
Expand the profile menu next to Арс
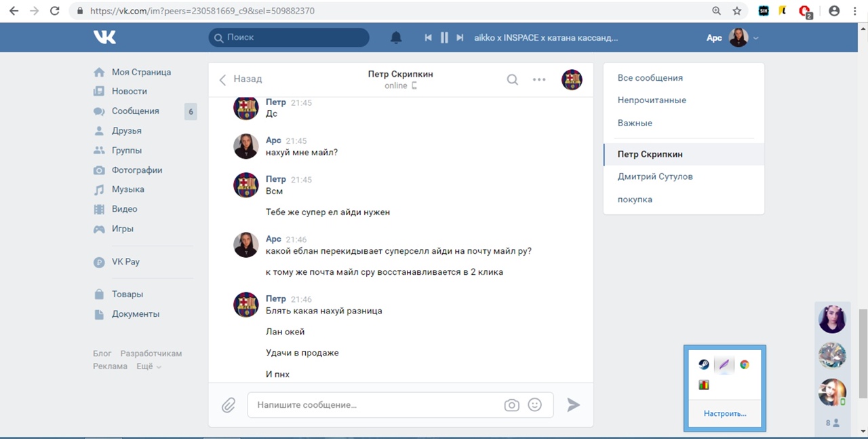click(x=755, y=38)
